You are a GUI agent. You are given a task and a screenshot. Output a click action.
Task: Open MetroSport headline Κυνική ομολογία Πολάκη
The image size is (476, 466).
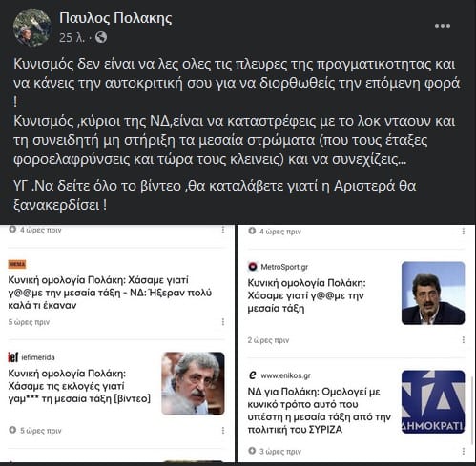pos(306,295)
